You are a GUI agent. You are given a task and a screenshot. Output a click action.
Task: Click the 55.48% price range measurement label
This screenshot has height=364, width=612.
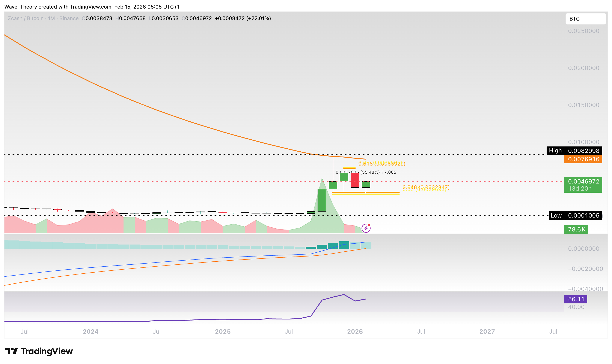(370, 172)
